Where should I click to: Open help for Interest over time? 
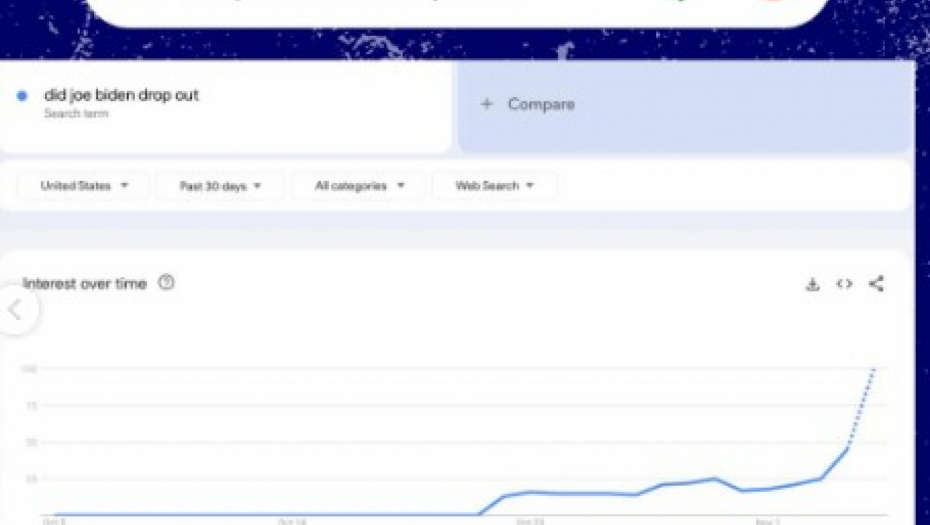point(167,283)
